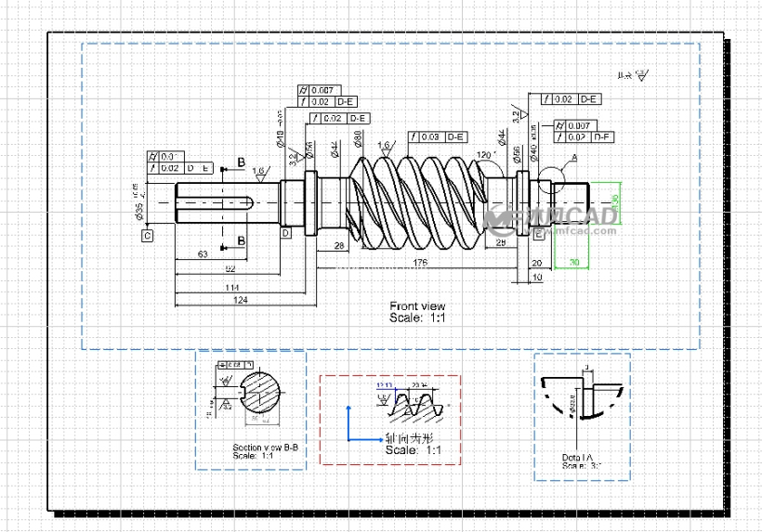Screen dimensions: 762x532
Task: Select the green 30 horizontal dimension
Action: pyautogui.click(x=573, y=264)
